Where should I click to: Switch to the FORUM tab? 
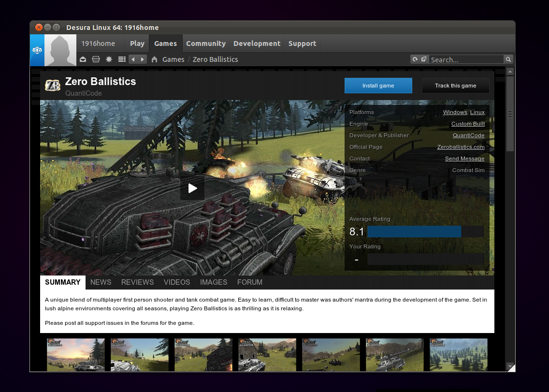click(x=250, y=282)
